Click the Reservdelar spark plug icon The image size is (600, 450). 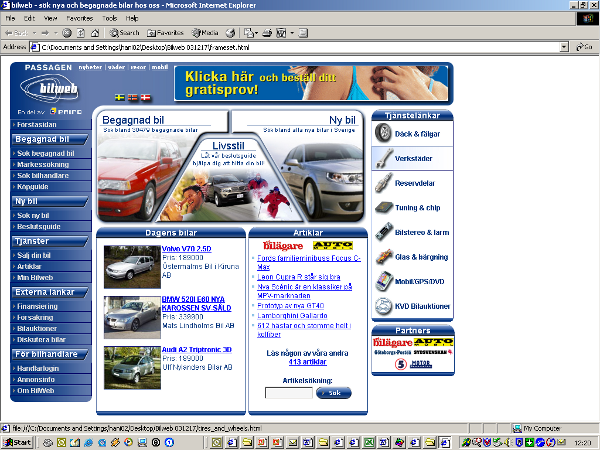click(x=383, y=183)
